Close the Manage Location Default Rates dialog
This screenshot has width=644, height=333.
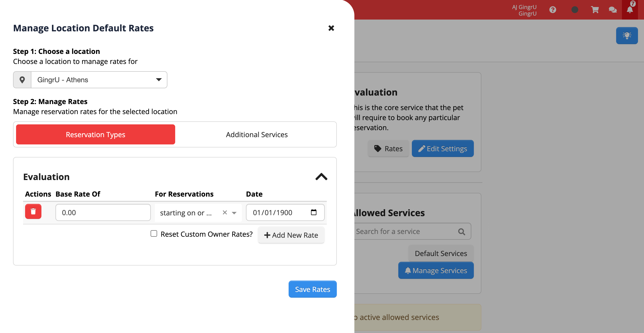coord(331,28)
